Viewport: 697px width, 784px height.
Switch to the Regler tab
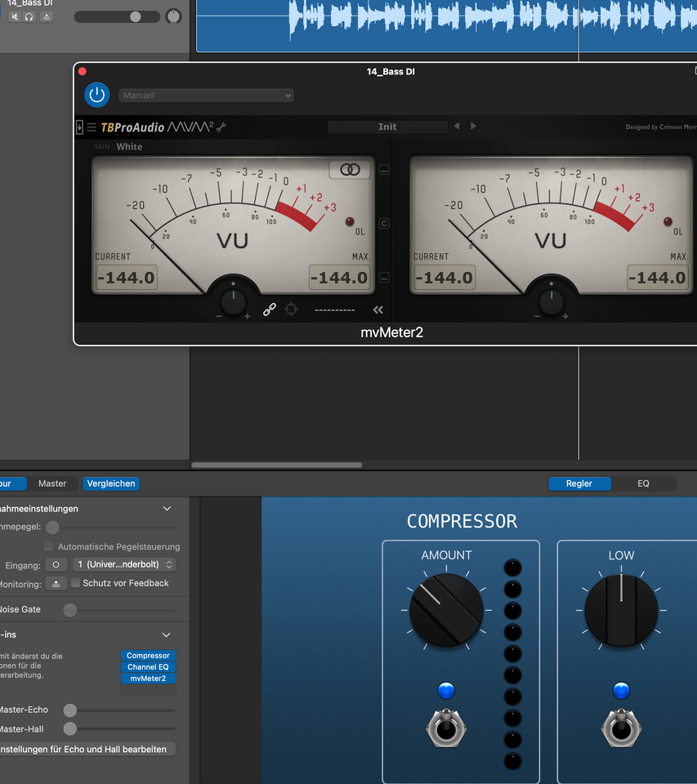point(579,483)
